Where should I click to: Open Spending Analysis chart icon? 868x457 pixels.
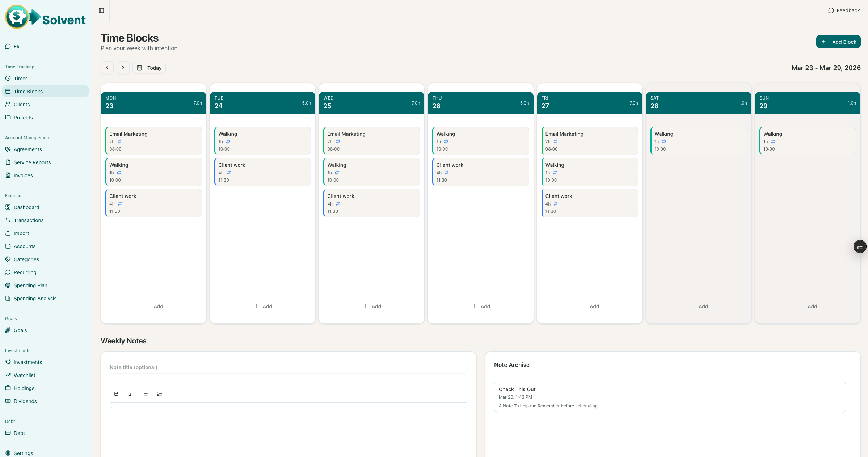point(8,298)
